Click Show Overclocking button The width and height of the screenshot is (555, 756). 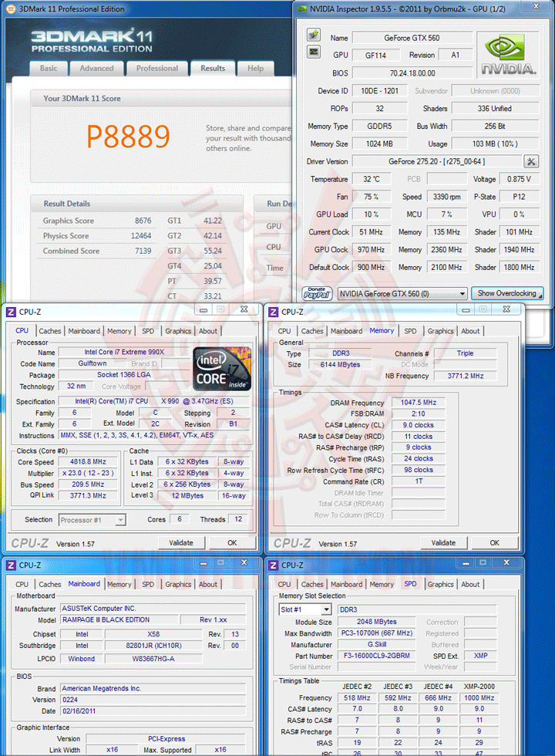tap(507, 293)
